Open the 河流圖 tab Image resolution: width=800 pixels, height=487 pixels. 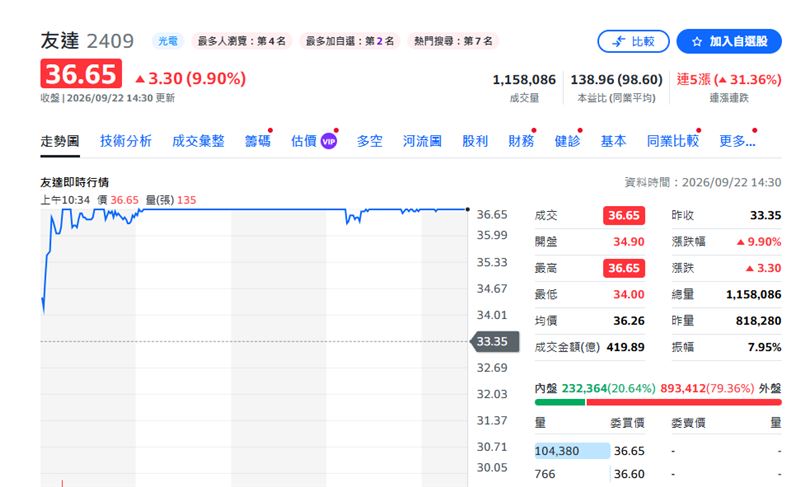click(422, 141)
